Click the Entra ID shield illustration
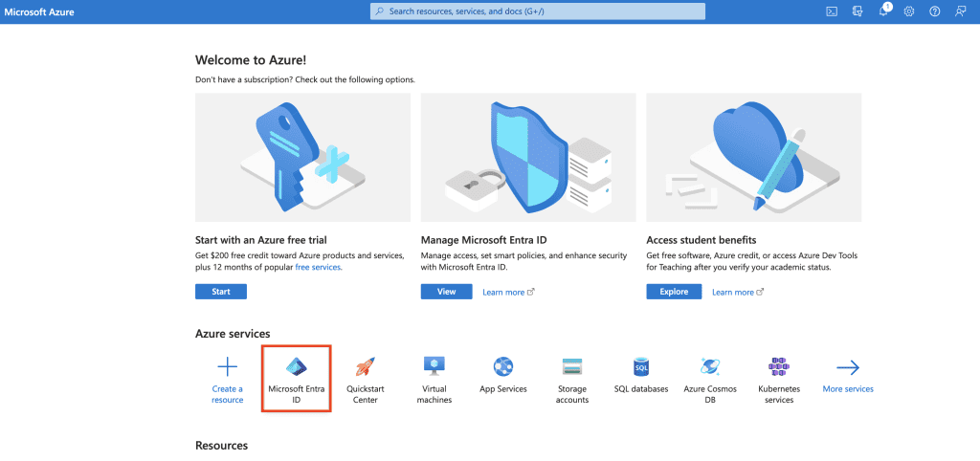This screenshot has height=461, width=980. (x=528, y=158)
